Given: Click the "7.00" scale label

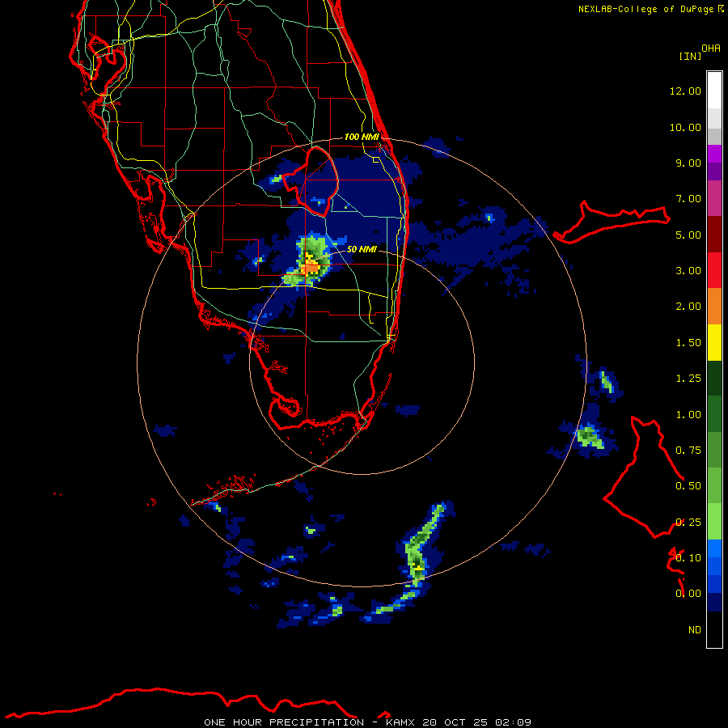Looking at the screenshot, I should 688,199.
